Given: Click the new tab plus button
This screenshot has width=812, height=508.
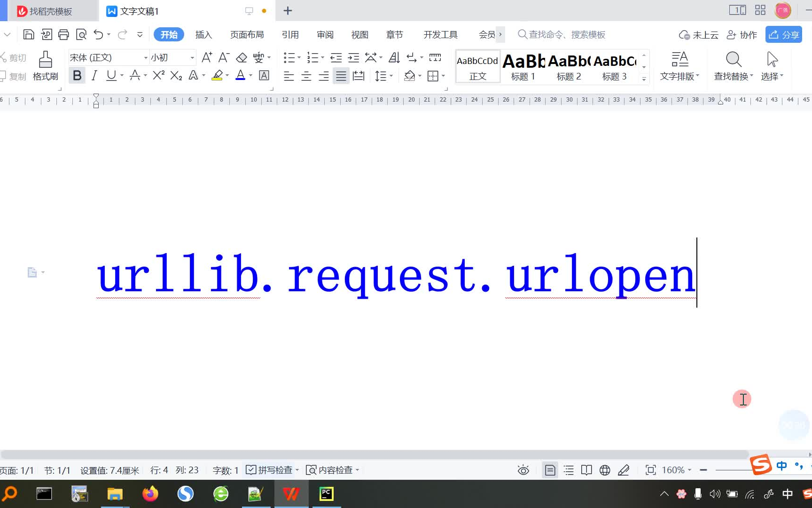Looking at the screenshot, I should 288,10.
